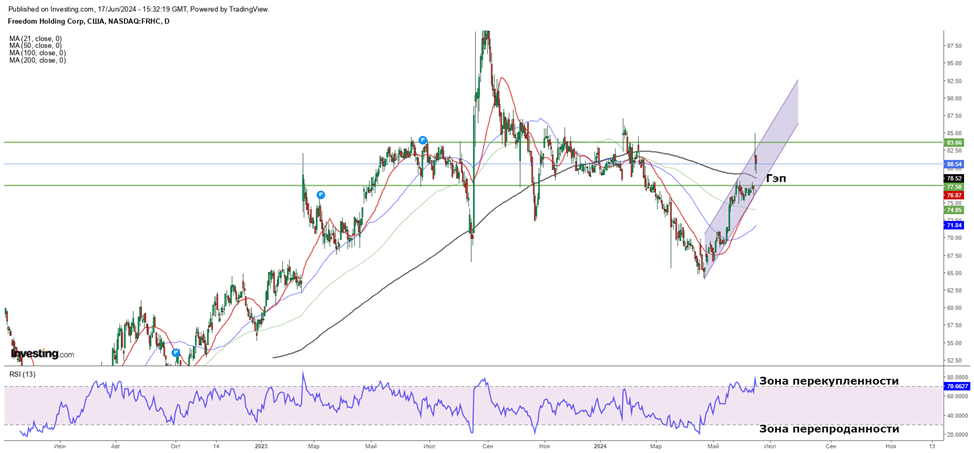Click the 60.00 price axis label
Viewport: 974px width, 453px height.
click(x=955, y=308)
